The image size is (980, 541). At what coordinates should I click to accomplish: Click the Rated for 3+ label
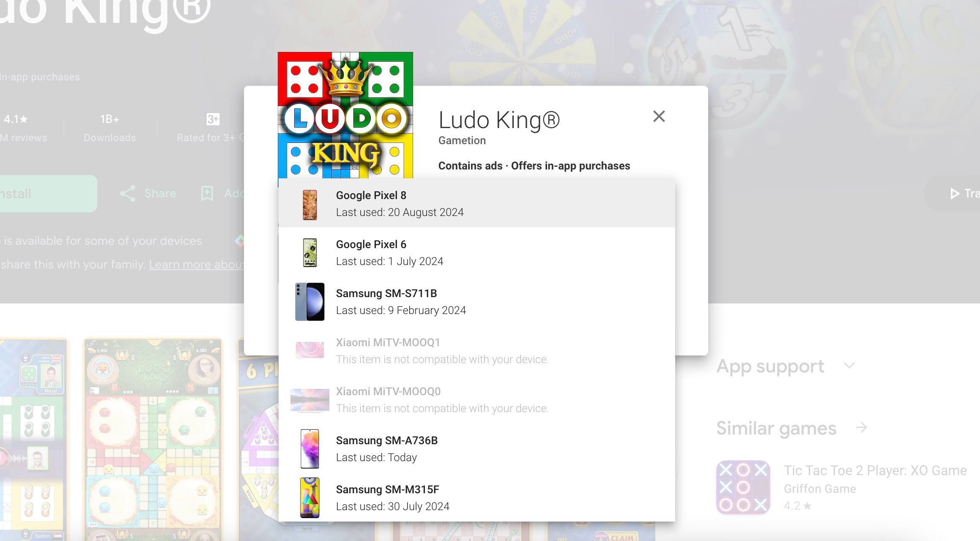click(205, 138)
